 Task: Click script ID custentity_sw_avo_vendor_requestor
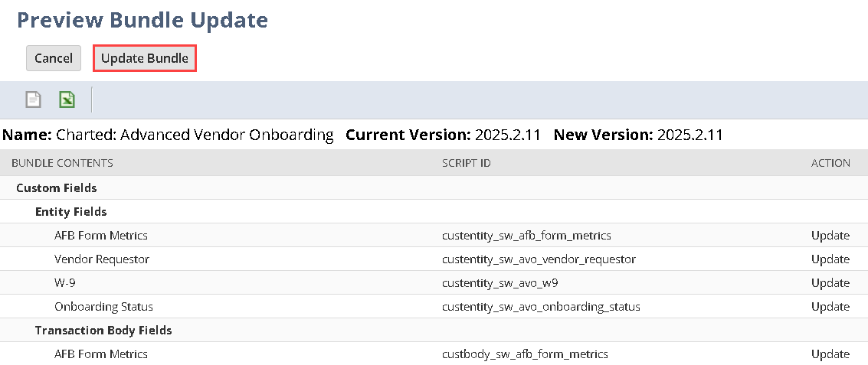pyautogui.click(x=539, y=259)
